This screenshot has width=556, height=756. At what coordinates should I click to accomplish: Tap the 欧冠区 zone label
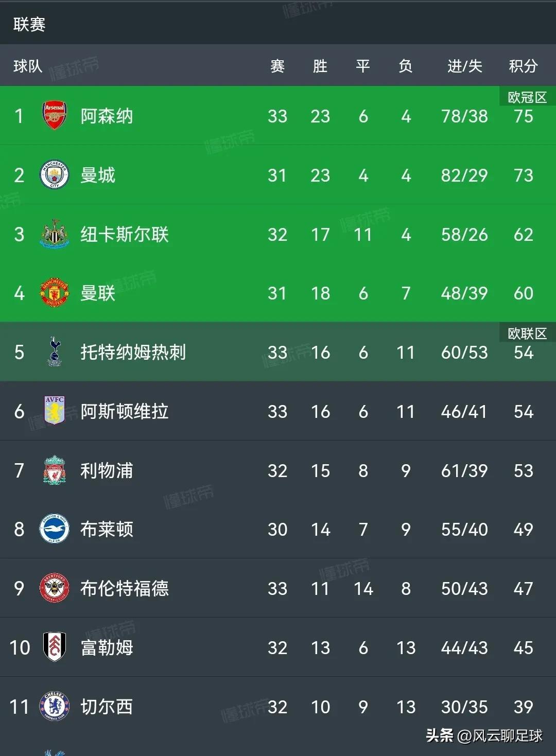[x=527, y=97]
